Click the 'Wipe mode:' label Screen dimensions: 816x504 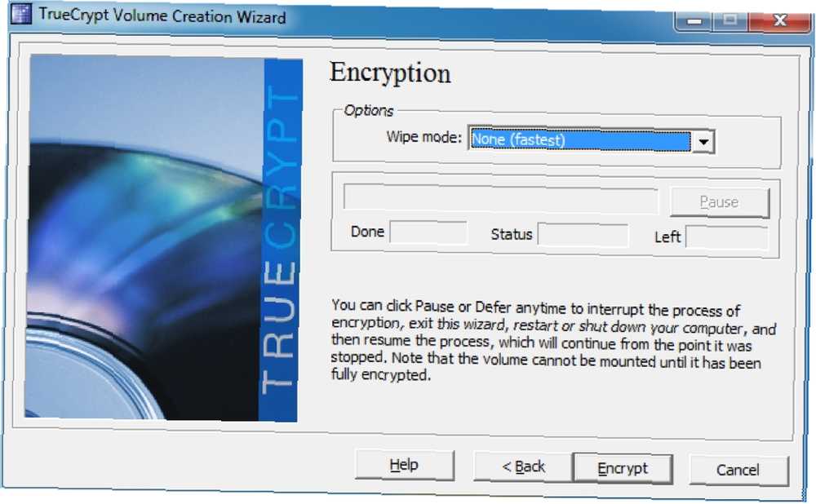pyautogui.click(x=424, y=137)
